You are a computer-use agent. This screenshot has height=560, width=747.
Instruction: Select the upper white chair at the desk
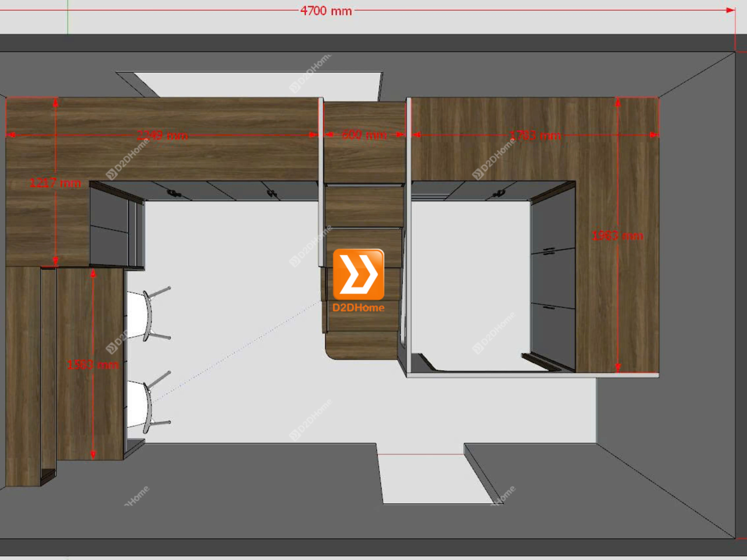[149, 314]
